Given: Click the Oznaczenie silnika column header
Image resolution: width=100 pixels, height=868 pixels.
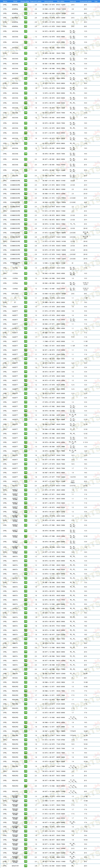Looking at the screenshot, I should [85, 1].
